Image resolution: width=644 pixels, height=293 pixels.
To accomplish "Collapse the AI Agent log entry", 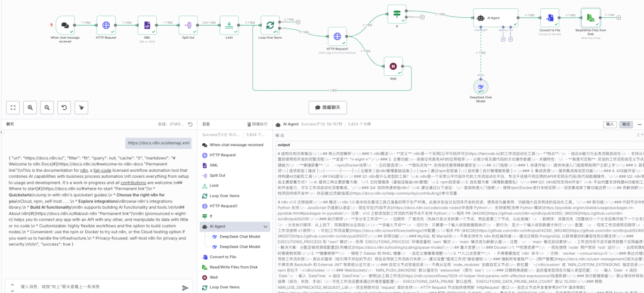I will [265, 226].
